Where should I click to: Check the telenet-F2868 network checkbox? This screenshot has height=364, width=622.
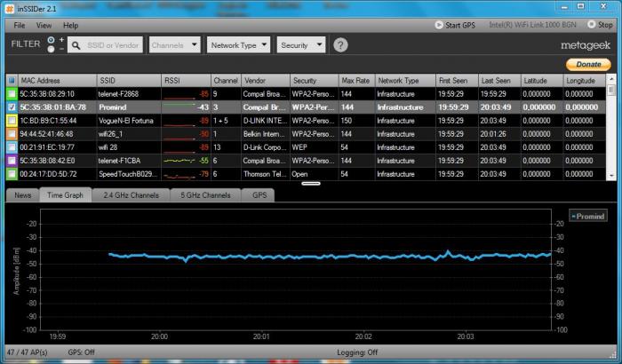point(12,94)
